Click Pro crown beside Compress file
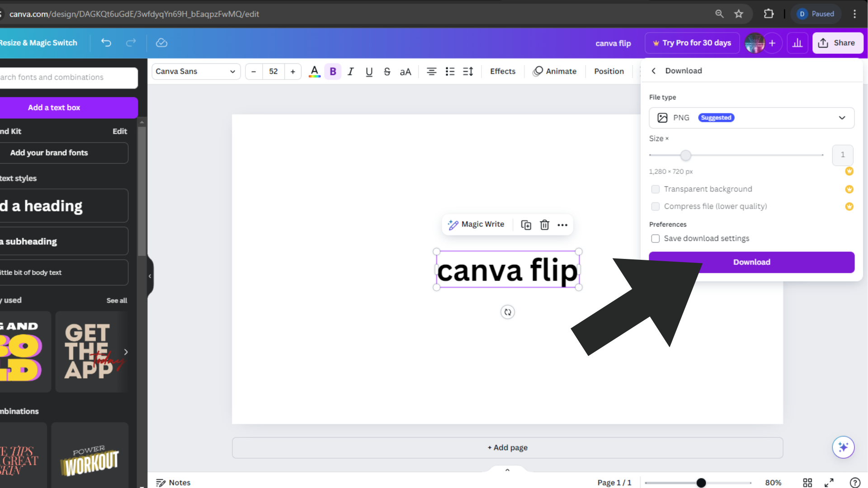Viewport: 868px width, 488px height. click(x=849, y=206)
